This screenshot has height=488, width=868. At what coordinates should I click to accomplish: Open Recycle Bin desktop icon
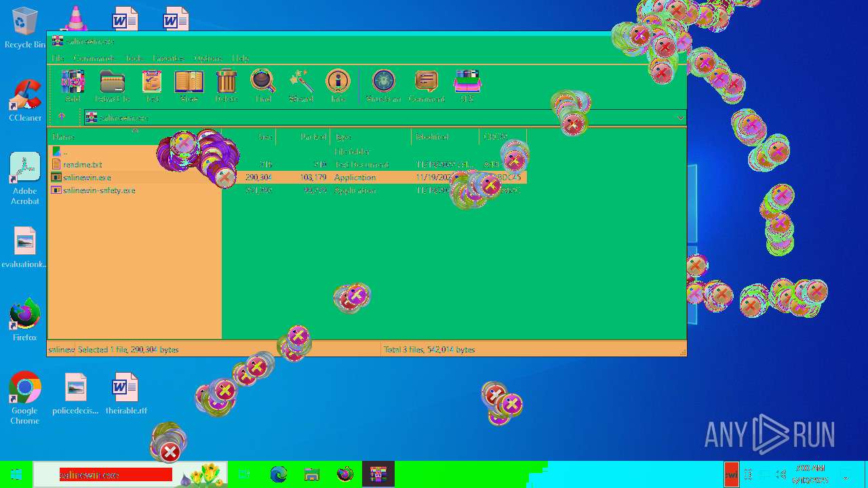(25, 28)
